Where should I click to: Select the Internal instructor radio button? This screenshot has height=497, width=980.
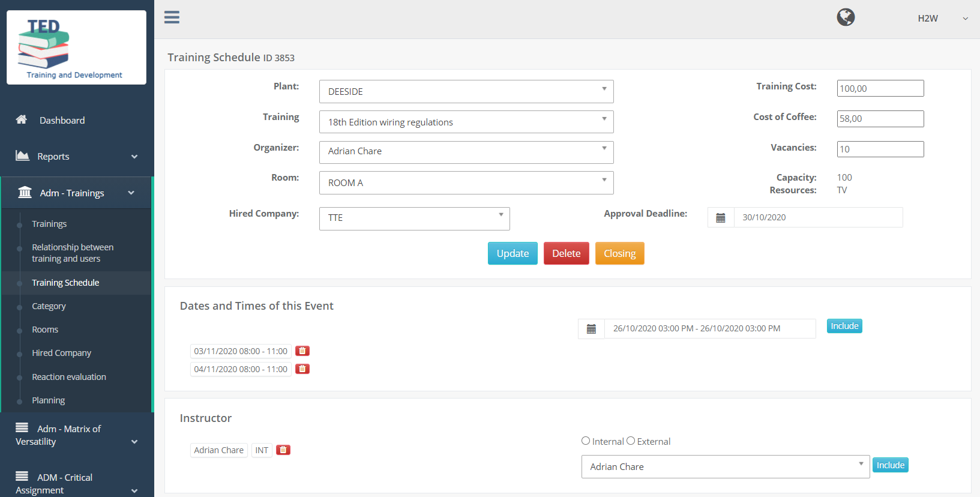pos(586,441)
